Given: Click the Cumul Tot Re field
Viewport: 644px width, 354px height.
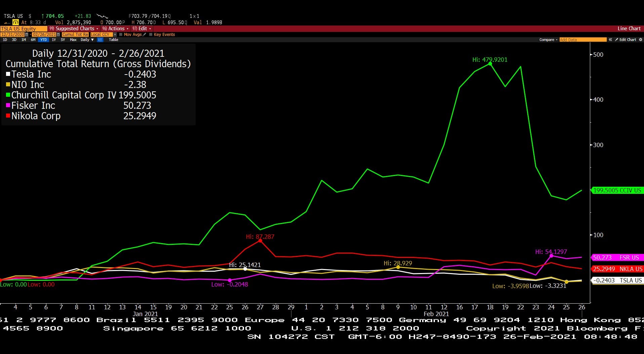Looking at the screenshot, I should click(x=75, y=35).
